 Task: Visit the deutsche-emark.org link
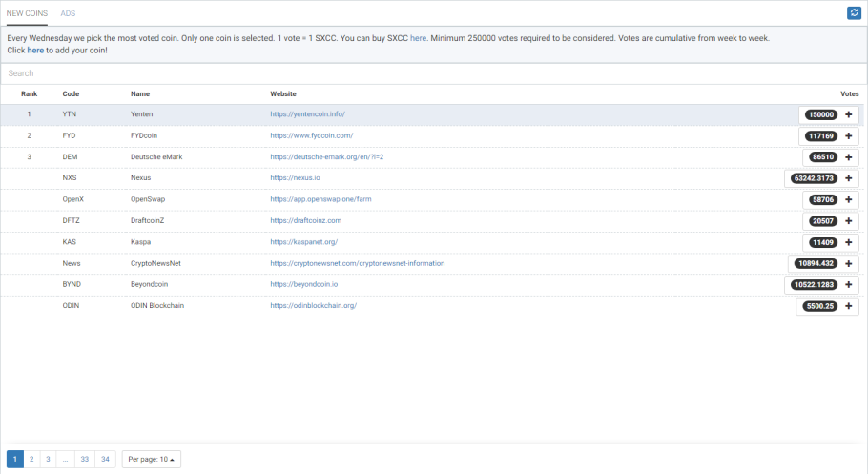(x=326, y=156)
